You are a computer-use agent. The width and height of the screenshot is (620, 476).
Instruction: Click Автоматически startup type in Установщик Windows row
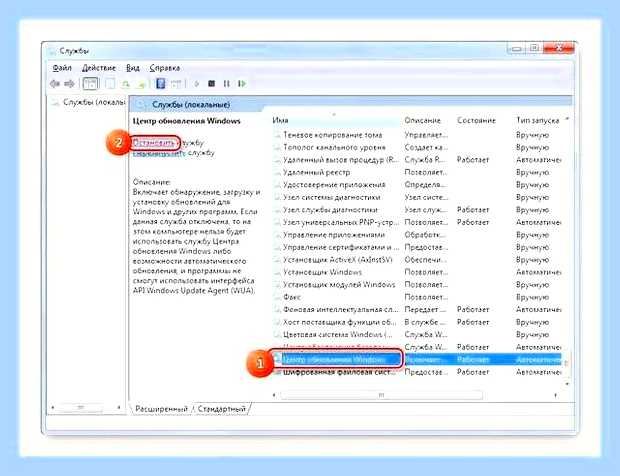point(539,272)
